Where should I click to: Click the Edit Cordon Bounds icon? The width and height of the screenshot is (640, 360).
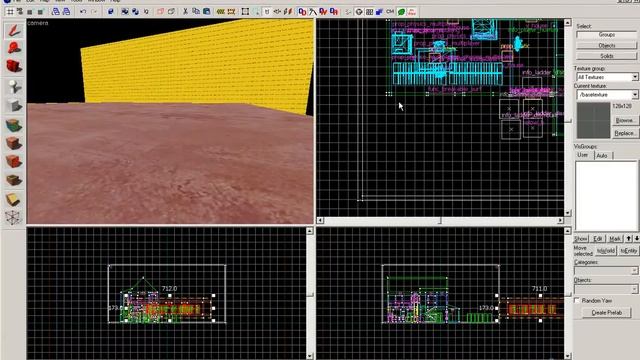point(231,12)
